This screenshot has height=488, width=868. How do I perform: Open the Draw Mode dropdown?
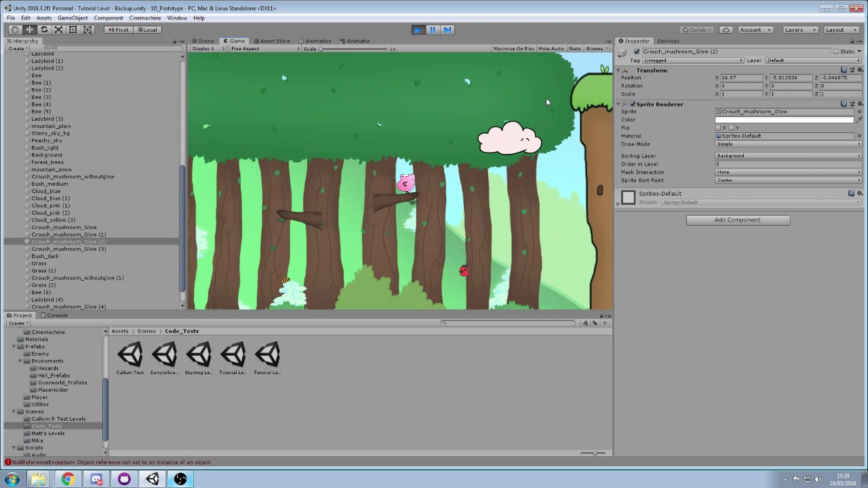[788, 144]
